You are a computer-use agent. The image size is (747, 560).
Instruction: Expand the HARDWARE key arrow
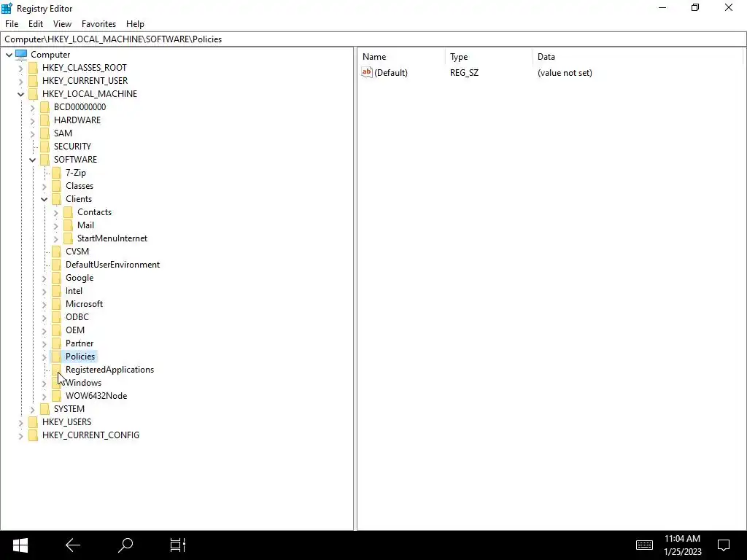pyautogui.click(x=32, y=120)
